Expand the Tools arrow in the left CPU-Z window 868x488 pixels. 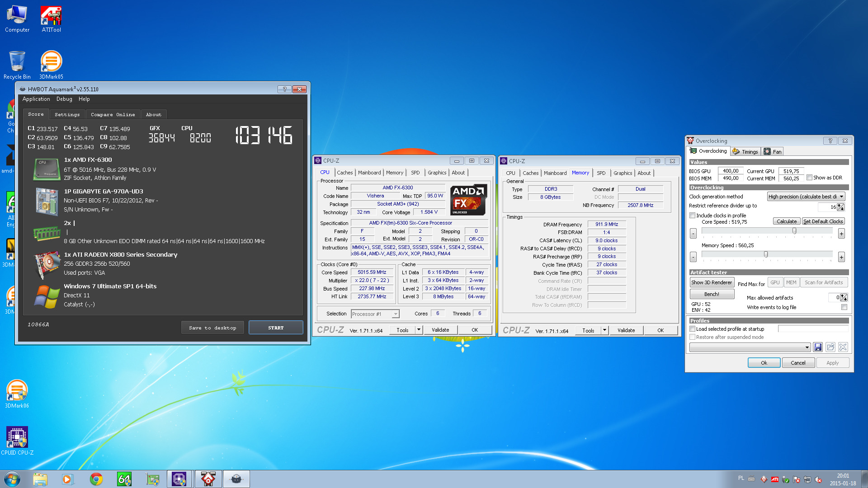(x=419, y=330)
